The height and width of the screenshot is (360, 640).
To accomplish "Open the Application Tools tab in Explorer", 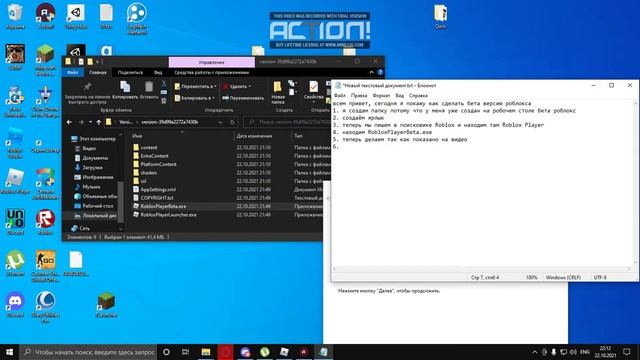I will click(x=211, y=72).
